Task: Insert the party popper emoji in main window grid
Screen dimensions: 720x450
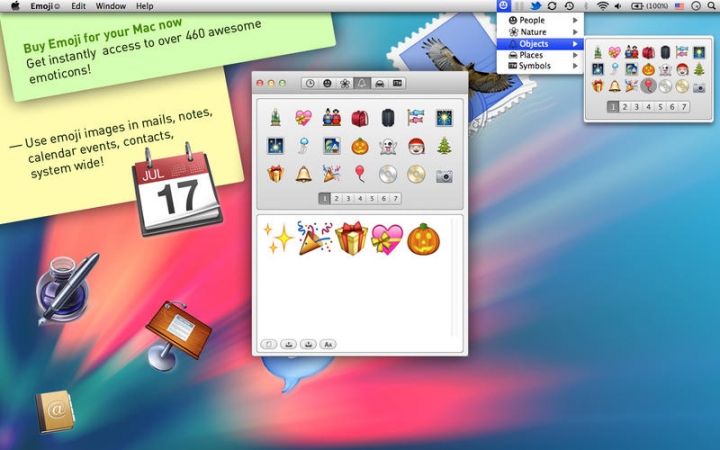Action: pyautogui.click(x=332, y=174)
